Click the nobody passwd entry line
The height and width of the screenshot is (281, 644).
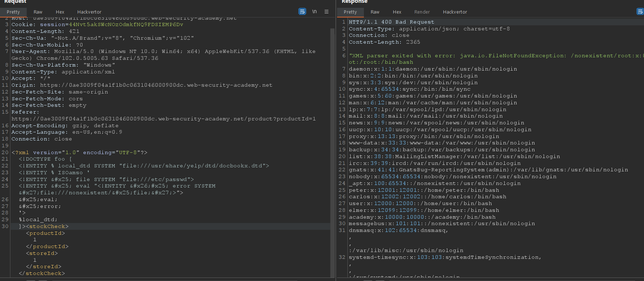pyautogui.click(x=453, y=177)
